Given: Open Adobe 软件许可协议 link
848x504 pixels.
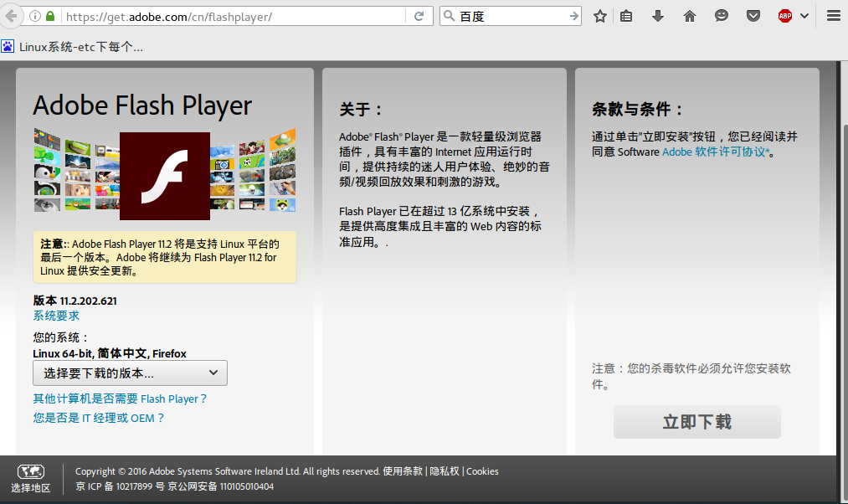Looking at the screenshot, I should (x=716, y=152).
